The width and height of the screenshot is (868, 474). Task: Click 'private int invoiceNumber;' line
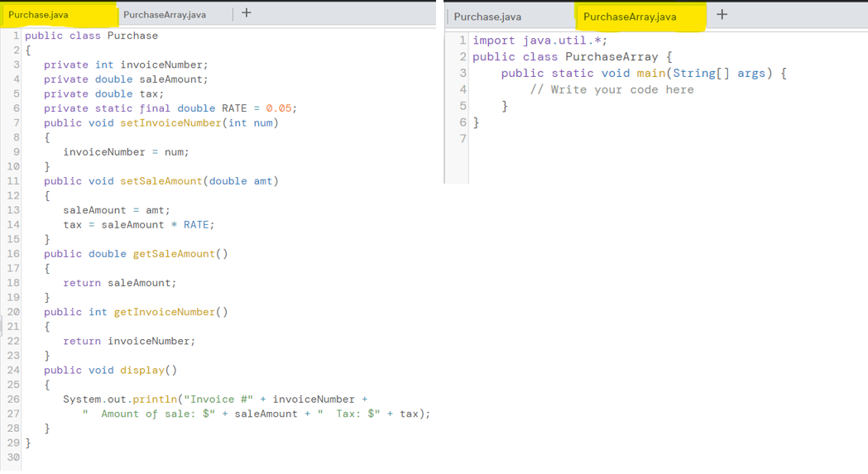coord(126,65)
